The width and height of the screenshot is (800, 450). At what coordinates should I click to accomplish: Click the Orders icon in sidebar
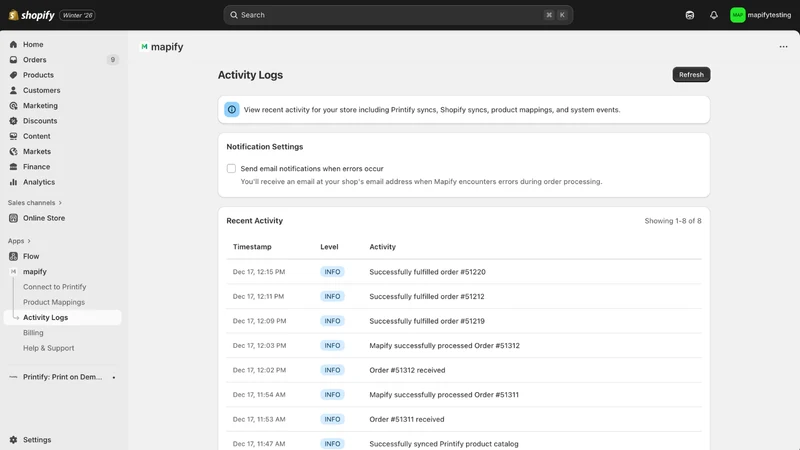pos(13,60)
